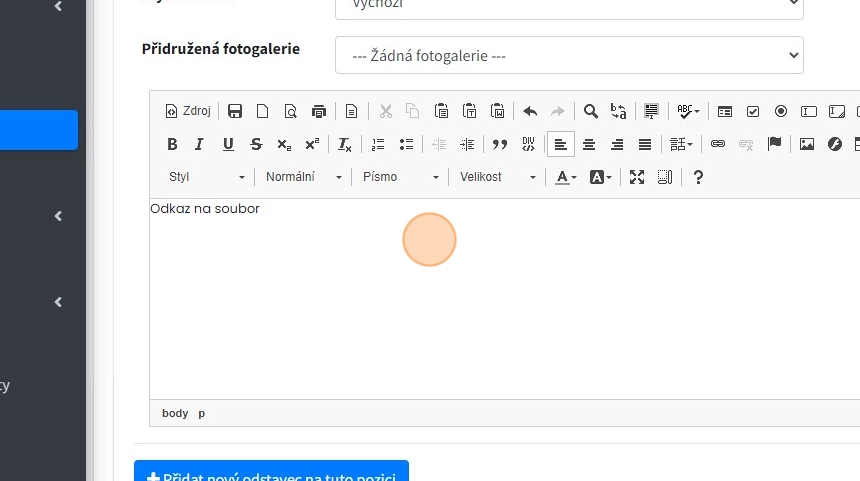Click the Zdroj source view button

click(x=188, y=111)
